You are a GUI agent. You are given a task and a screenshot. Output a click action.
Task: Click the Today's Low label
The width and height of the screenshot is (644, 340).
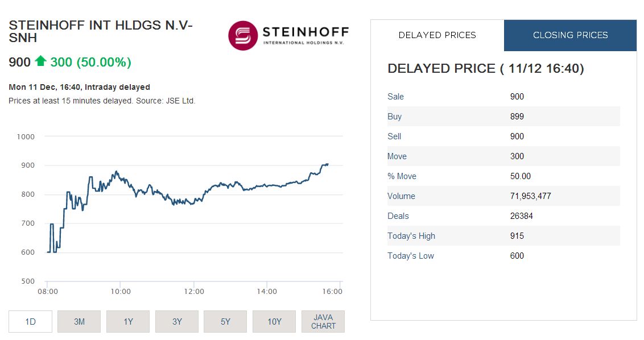(x=411, y=255)
